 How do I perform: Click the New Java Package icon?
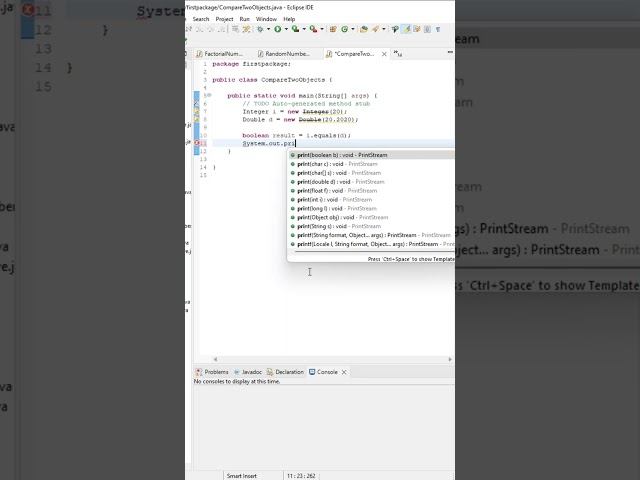point(333,29)
